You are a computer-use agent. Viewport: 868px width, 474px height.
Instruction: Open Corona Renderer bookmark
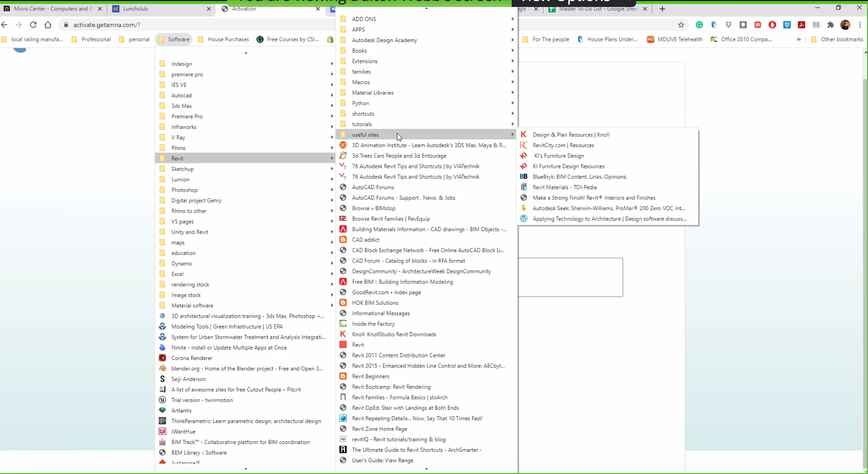[245, 358]
